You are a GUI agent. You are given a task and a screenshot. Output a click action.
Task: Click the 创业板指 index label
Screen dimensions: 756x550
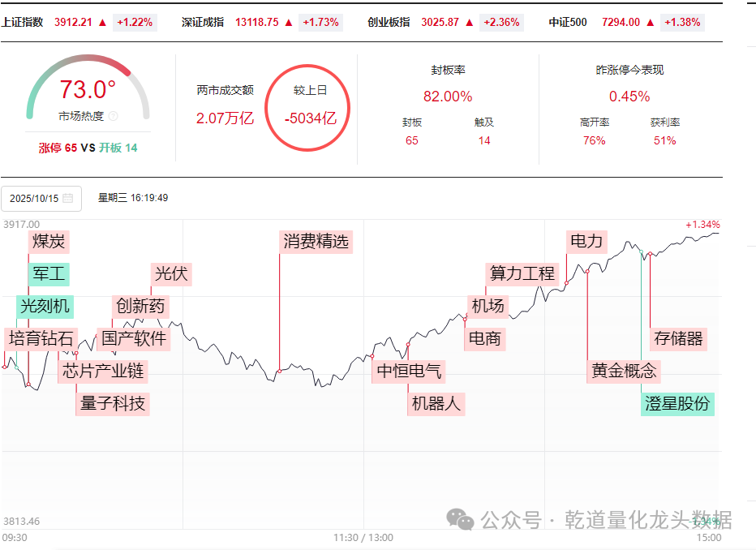389,22
